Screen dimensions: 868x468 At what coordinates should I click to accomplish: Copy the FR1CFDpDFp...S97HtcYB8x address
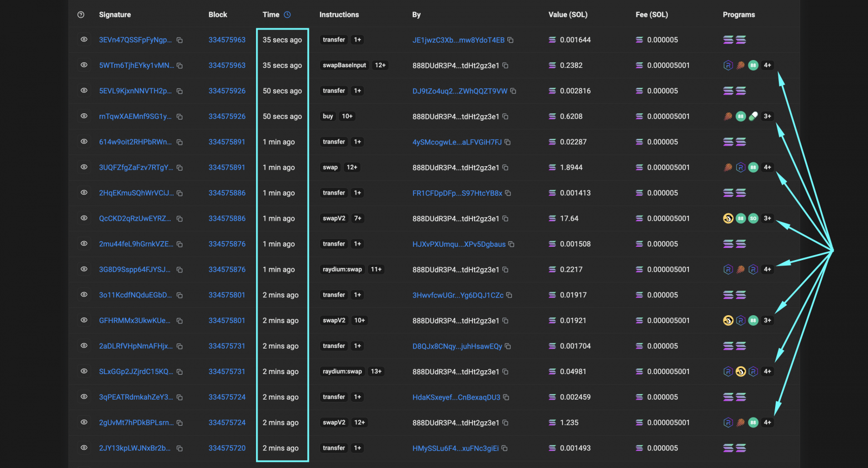(x=508, y=193)
